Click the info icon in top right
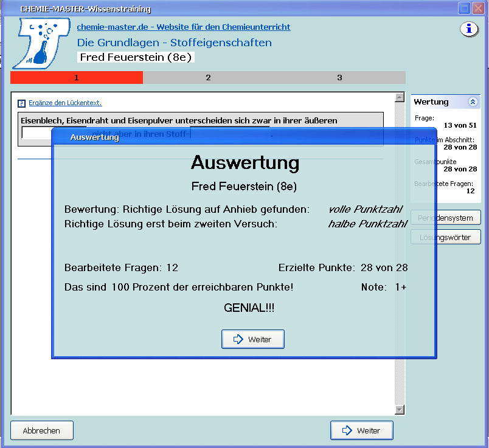 point(468,29)
